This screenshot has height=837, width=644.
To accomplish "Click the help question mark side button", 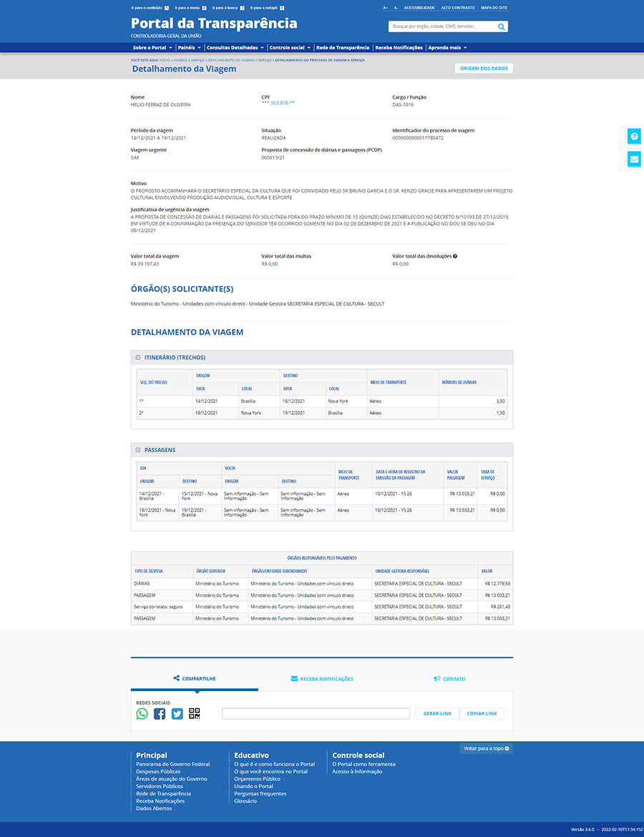I will click(x=634, y=137).
